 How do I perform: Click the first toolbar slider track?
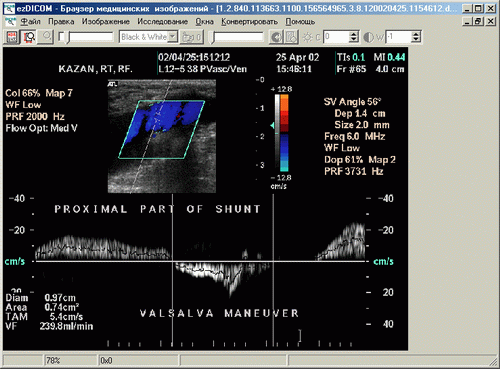[90, 37]
